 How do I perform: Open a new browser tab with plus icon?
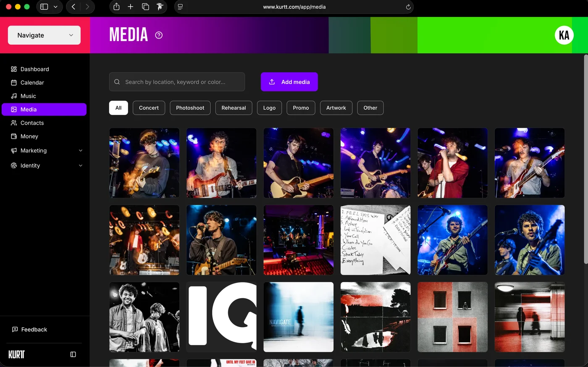click(131, 7)
